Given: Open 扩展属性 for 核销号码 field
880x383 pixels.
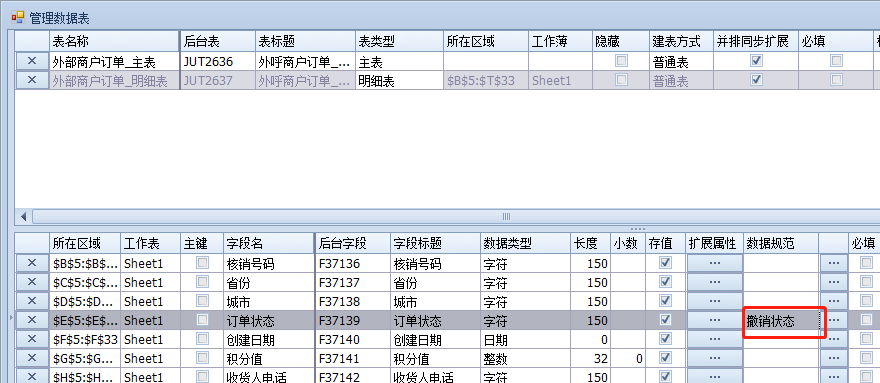Looking at the screenshot, I should point(714,263).
